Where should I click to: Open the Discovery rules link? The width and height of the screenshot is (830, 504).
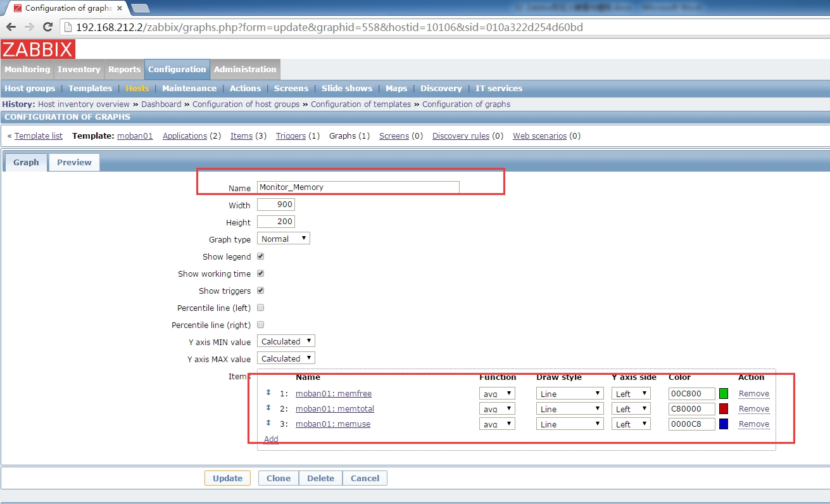[x=461, y=135]
